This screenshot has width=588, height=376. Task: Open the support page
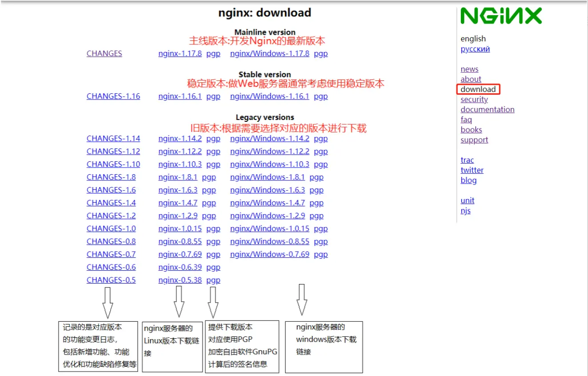pos(474,140)
